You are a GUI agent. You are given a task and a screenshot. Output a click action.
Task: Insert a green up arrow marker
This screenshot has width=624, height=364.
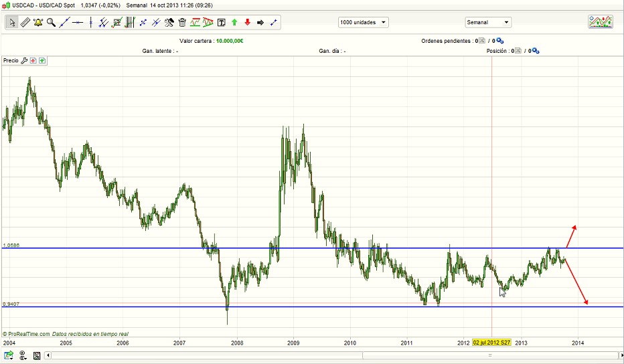[234, 23]
